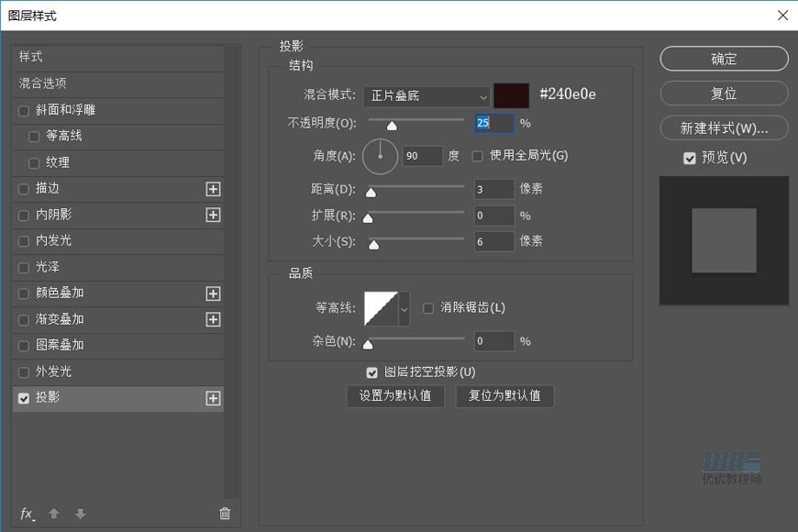Screen dimensions: 798x532
Task: Enable the 斜面和浮雕 effect checkbox
Action: pos(23,111)
